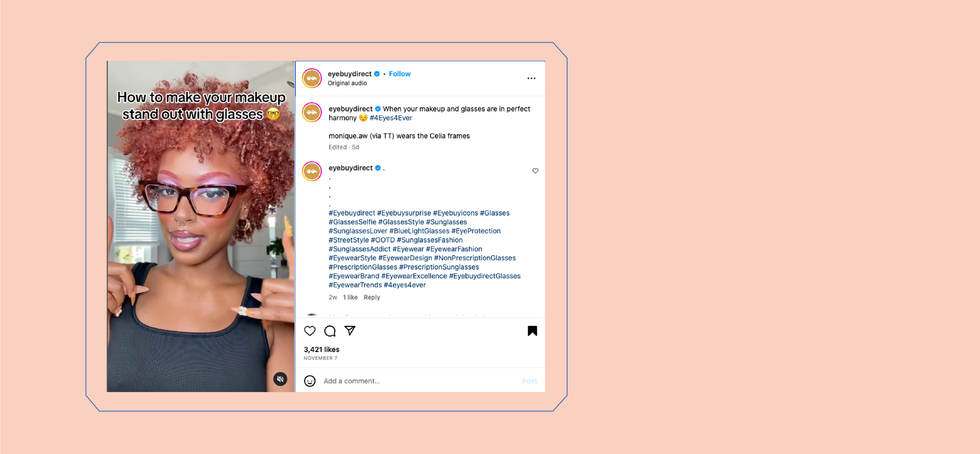980x454 pixels.
Task: Open the #BlueLightGlasses hashtag
Action: pyautogui.click(x=419, y=231)
